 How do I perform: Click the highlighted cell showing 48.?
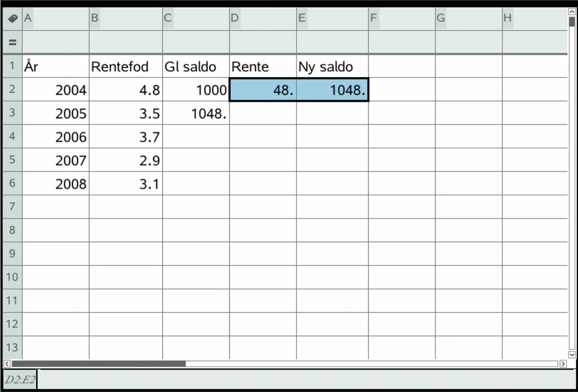(263, 90)
